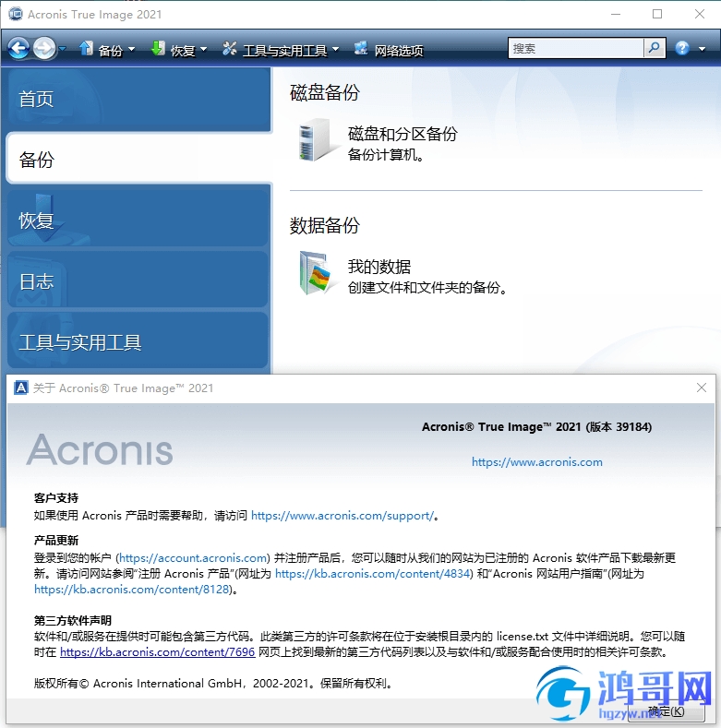
Task: Click the 网络选项 network icon
Action: click(361, 48)
